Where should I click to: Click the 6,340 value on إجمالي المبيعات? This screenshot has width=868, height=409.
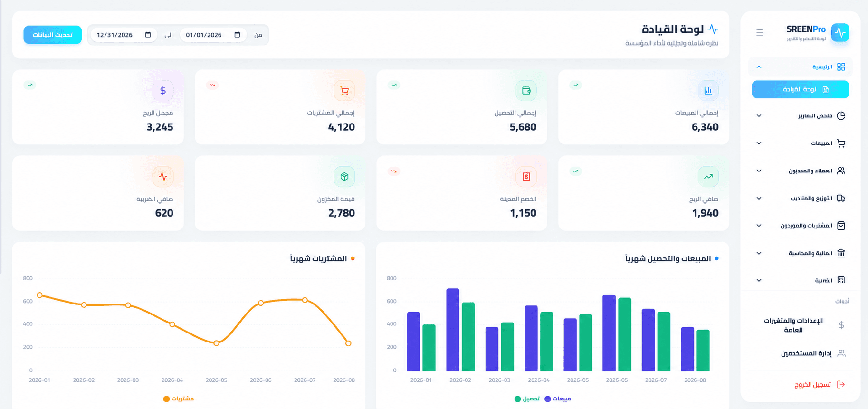click(705, 127)
